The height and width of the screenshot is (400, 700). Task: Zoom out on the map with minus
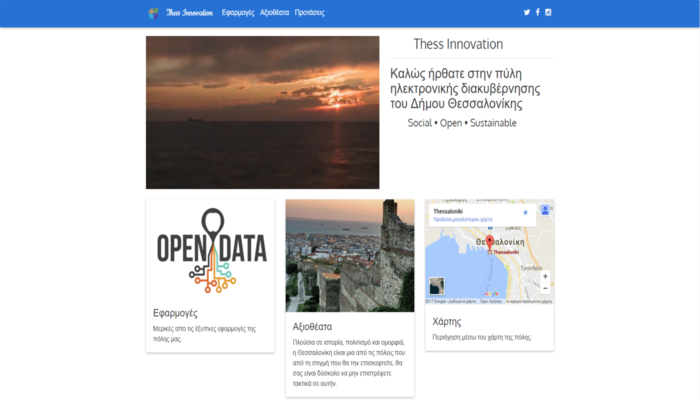545,288
